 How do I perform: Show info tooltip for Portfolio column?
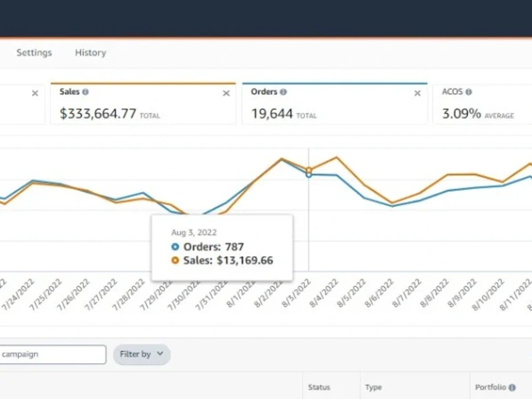(x=512, y=387)
